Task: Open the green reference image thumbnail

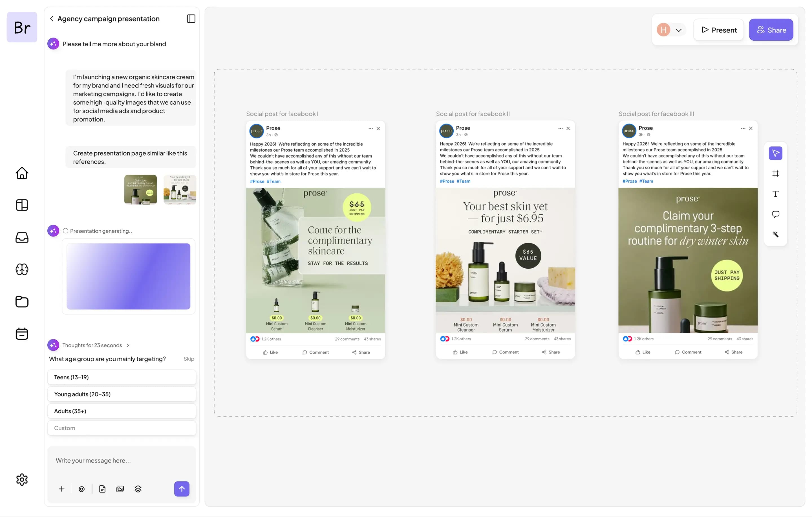Action: click(141, 189)
